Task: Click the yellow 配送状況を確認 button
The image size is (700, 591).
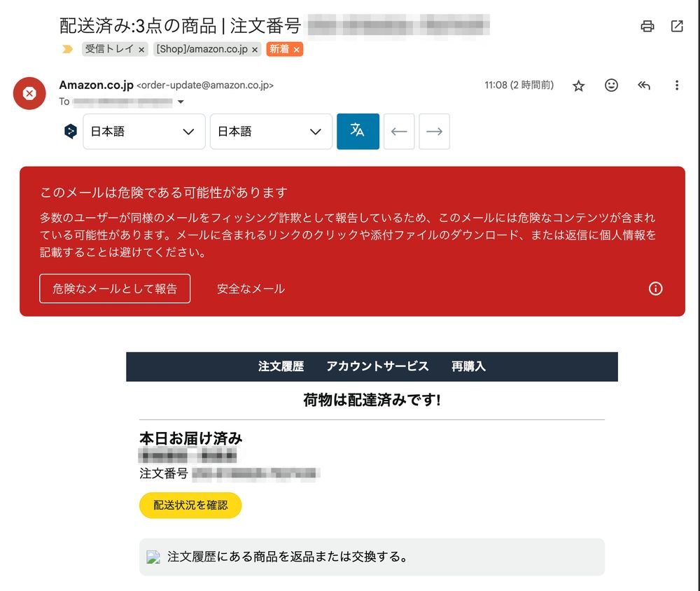Action: tap(190, 506)
